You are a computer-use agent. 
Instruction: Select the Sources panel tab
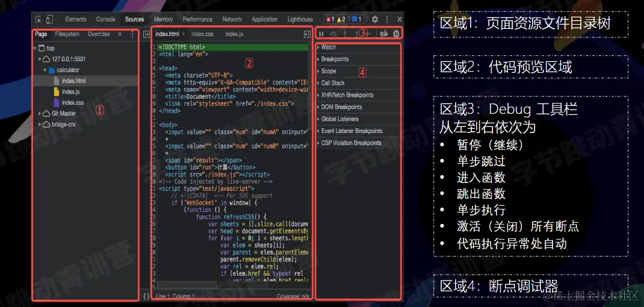pyautogui.click(x=134, y=19)
